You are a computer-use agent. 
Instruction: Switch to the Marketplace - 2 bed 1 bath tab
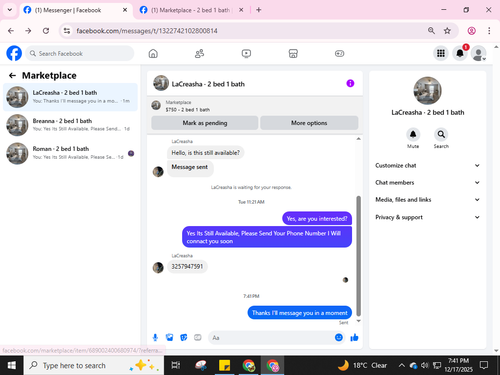tap(190, 10)
